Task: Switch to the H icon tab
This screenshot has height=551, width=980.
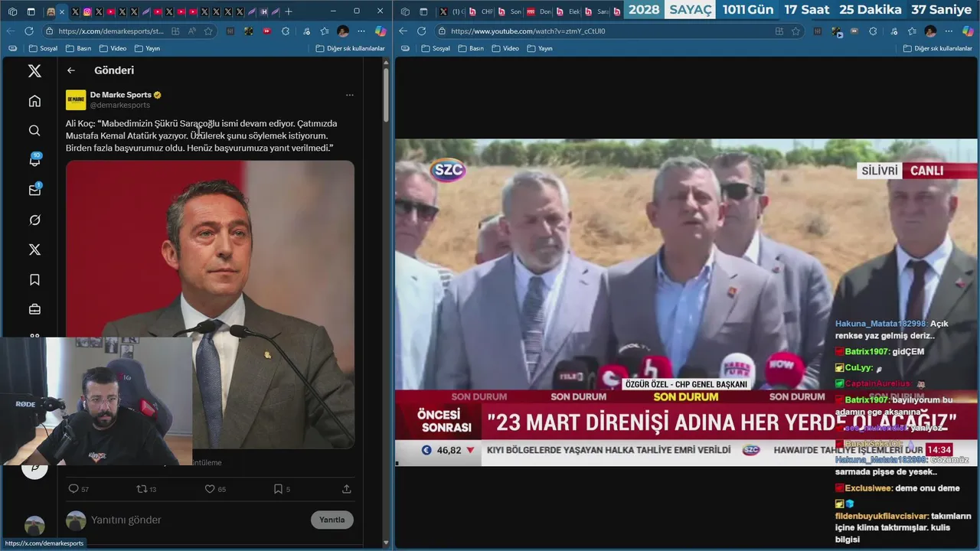Action: (264, 11)
